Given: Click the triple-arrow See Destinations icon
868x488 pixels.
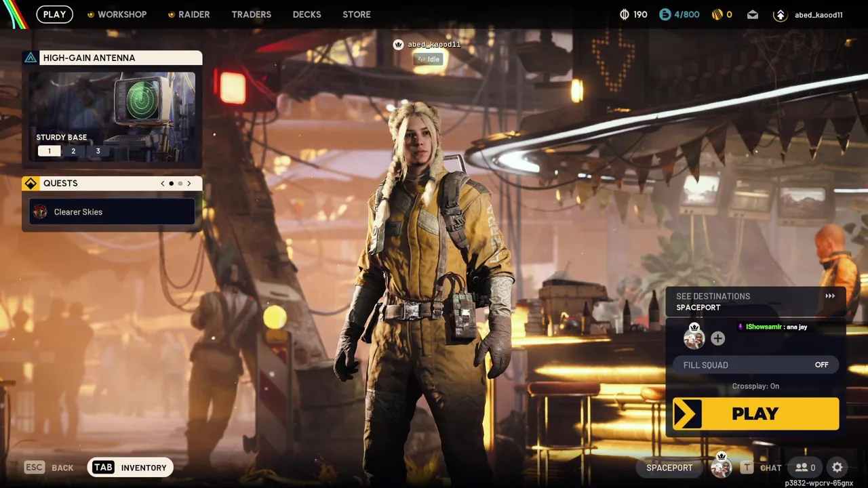Looking at the screenshot, I should 830,296.
